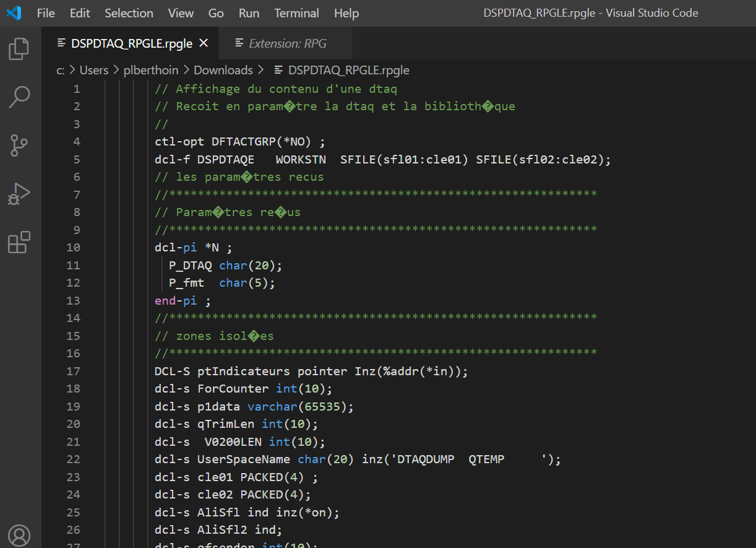Click the 'end-pi' line

click(183, 301)
